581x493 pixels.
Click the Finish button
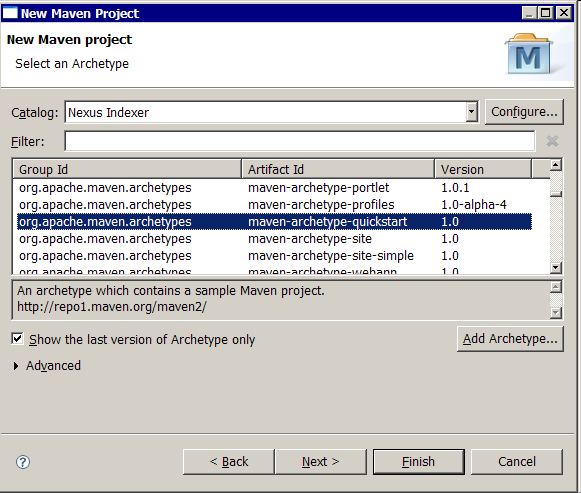418,462
